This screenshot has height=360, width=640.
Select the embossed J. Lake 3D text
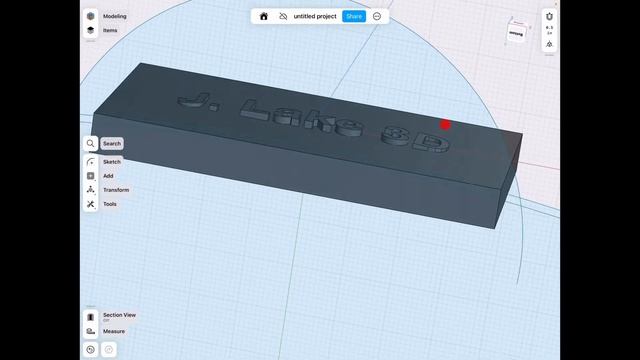314,122
